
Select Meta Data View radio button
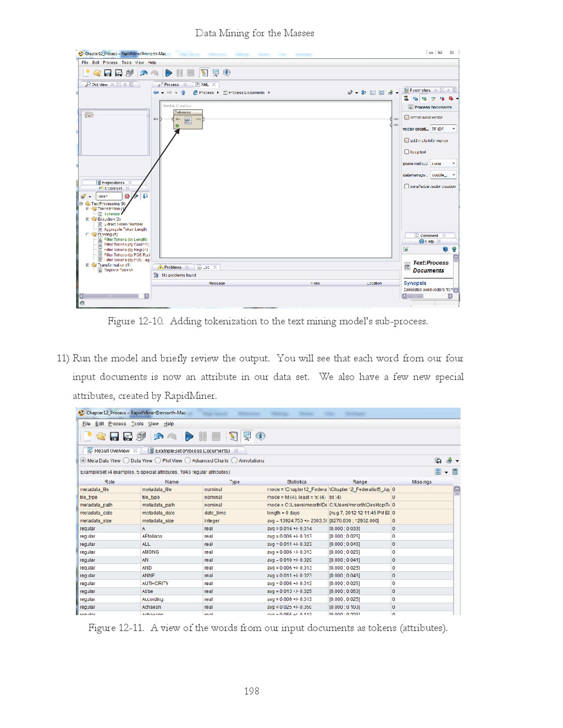[83, 460]
